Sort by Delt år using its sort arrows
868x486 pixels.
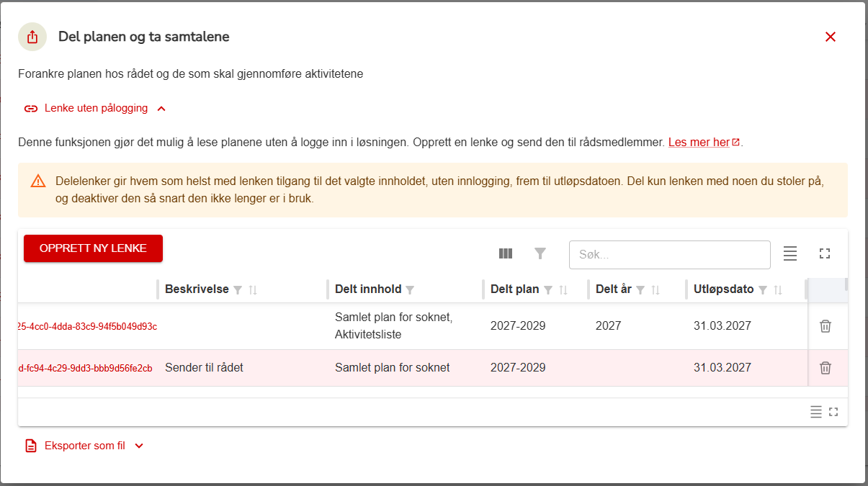coord(656,290)
